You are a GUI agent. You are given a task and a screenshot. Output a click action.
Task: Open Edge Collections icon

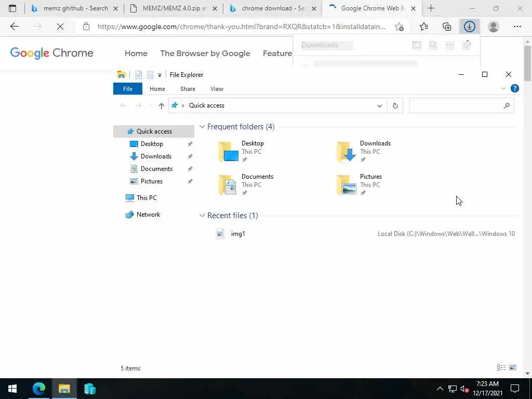447,26
